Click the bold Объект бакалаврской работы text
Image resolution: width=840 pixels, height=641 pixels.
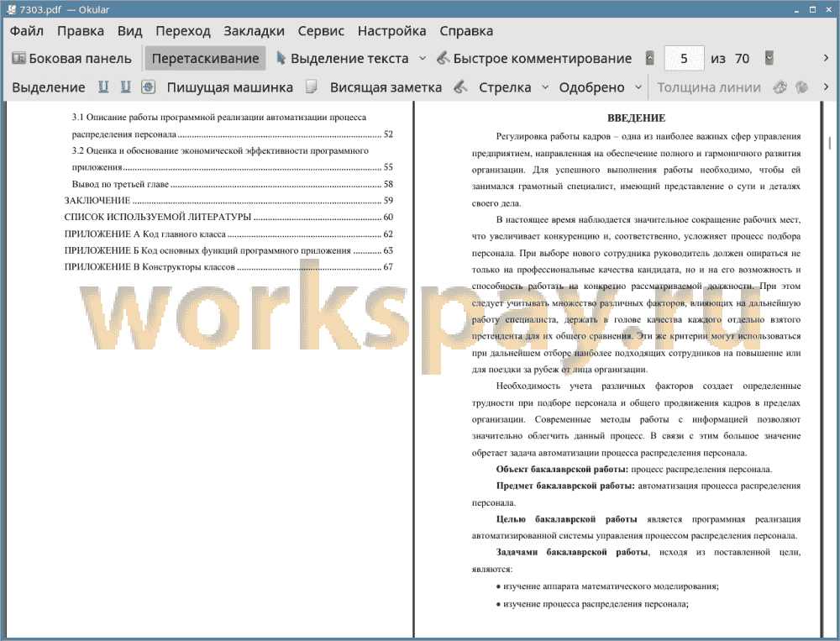tap(562, 470)
